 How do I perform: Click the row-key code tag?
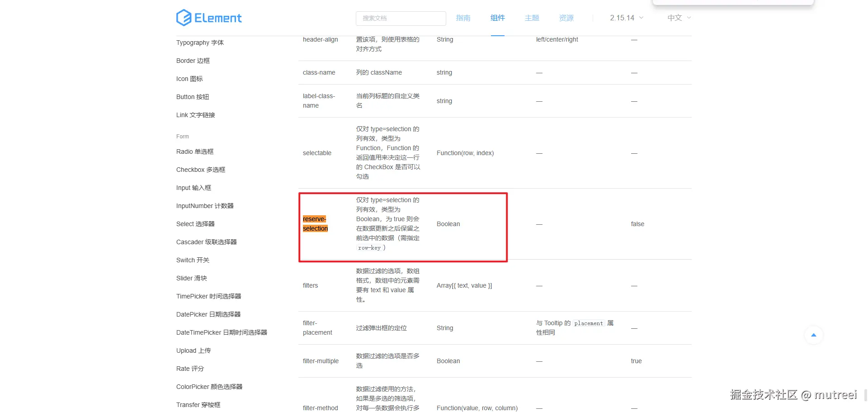pyautogui.click(x=369, y=248)
